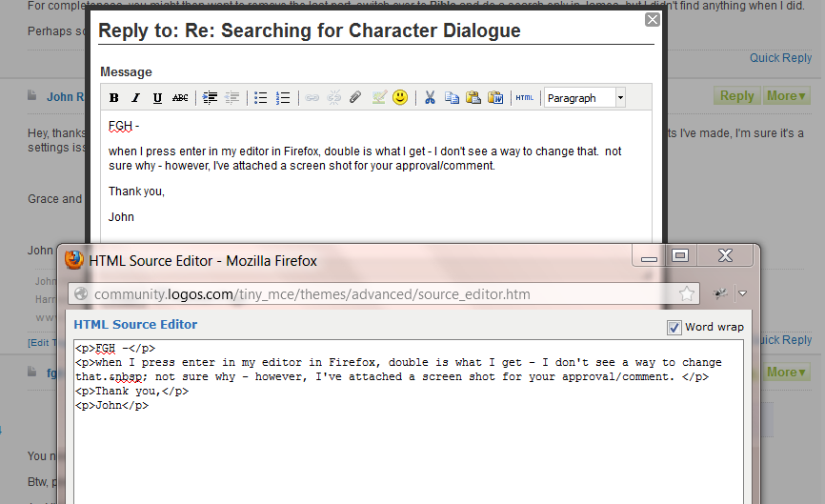The width and height of the screenshot is (825, 504).
Task: Click the site identity globe icon
Action: (x=81, y=293)
